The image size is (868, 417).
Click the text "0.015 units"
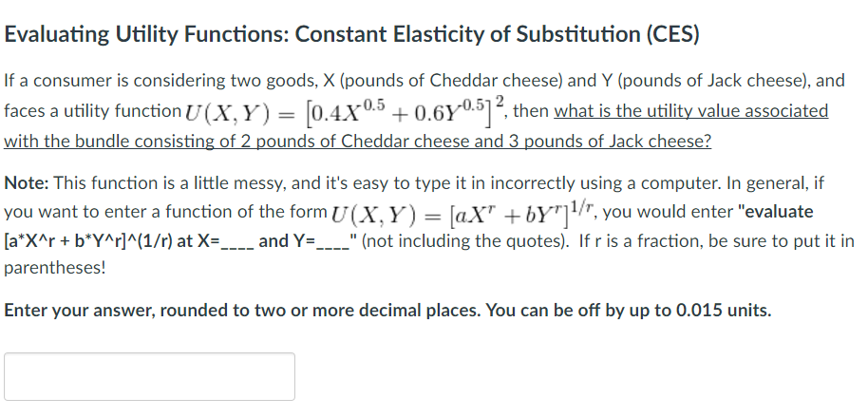[724, 310]
